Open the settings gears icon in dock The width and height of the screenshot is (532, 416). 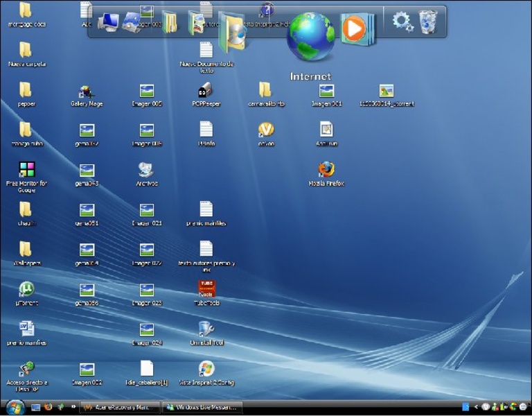coord(402,21)
